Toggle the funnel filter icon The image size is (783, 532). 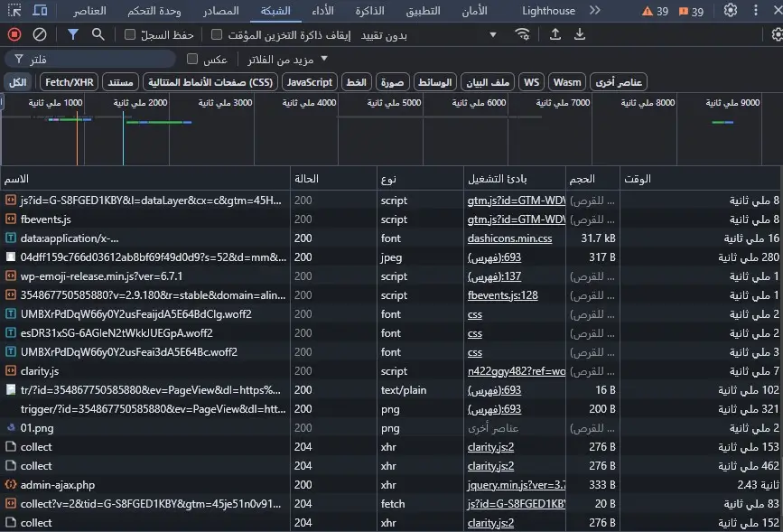click(73, 34)
